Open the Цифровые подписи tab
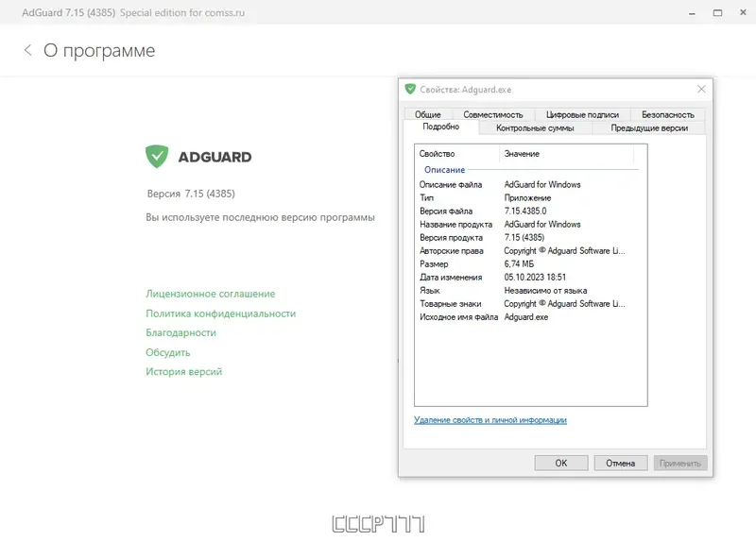756x542 pixels. 582,114
